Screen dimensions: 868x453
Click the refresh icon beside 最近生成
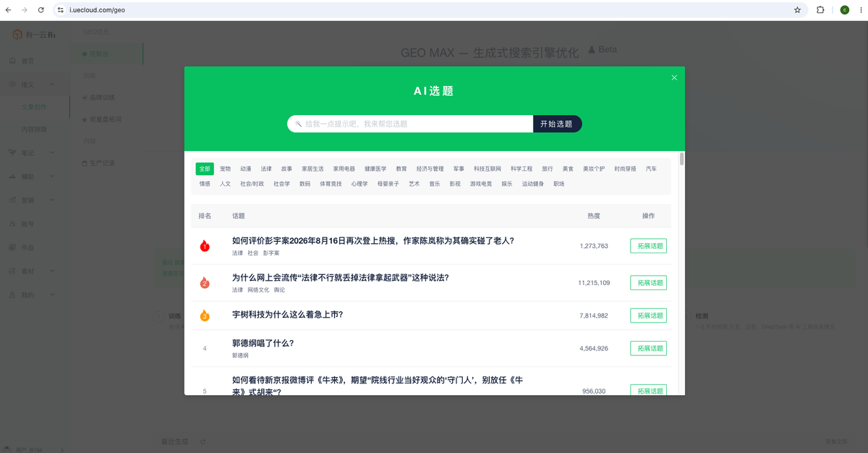[203, 441]
